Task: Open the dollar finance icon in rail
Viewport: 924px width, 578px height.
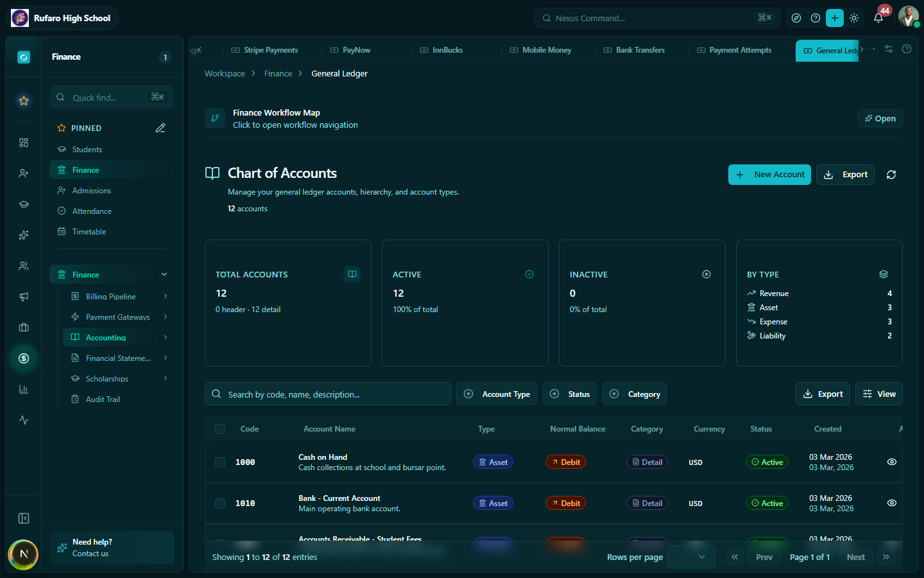Action: click(x=24, y=358)
